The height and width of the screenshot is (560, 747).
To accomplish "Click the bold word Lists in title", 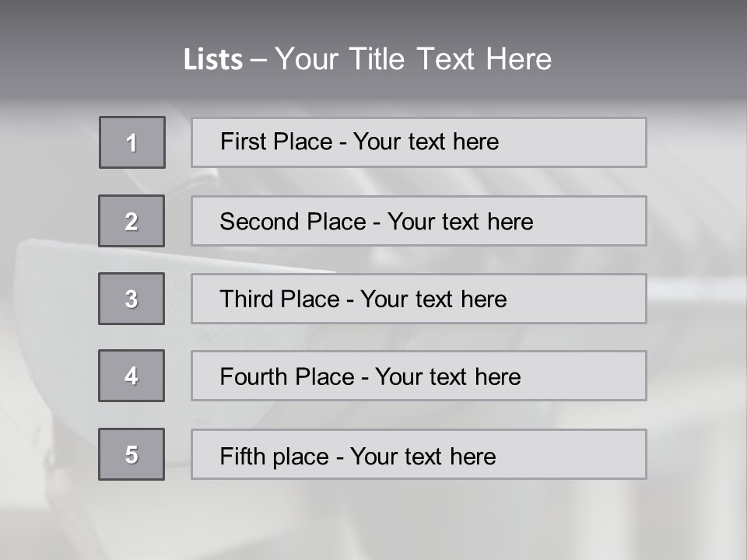I will click(213, 60).
